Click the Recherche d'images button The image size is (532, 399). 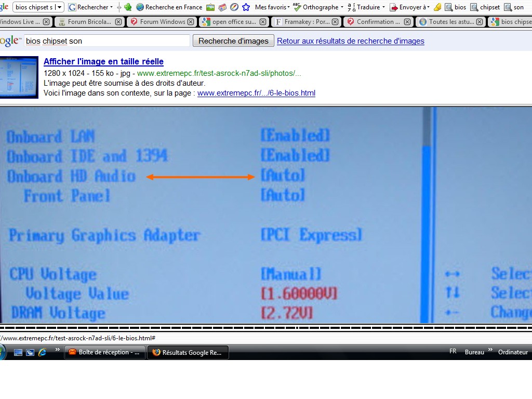point(233,41)
